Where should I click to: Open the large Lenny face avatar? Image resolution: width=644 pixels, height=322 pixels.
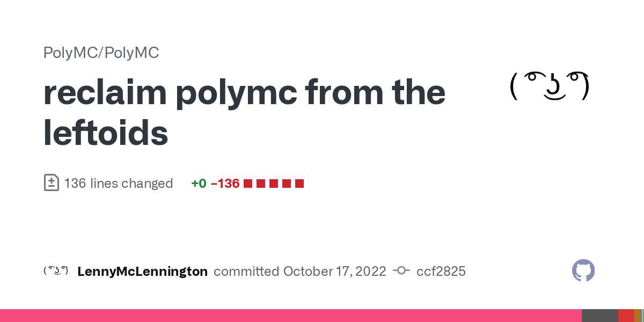[x=550, y=86]
